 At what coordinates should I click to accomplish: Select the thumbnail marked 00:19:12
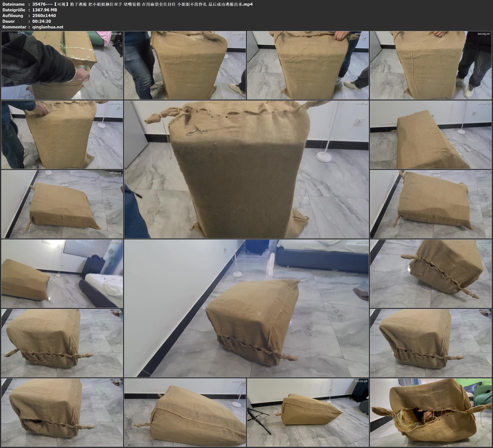pyautogui.click(x=62, y=412)
